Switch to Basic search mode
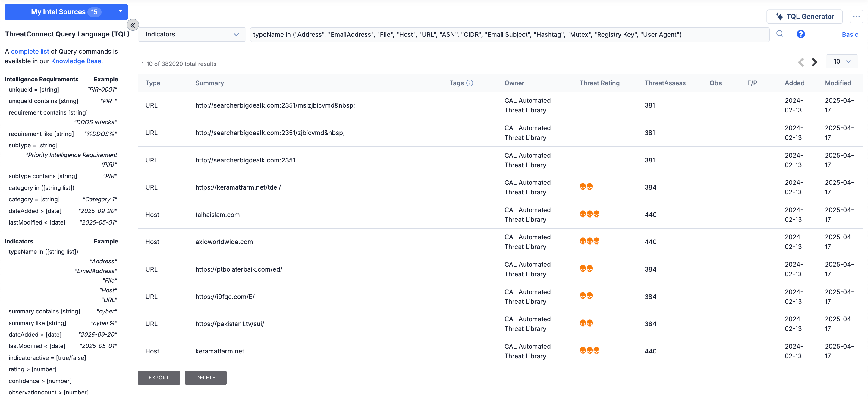 [x=850, y=34]
